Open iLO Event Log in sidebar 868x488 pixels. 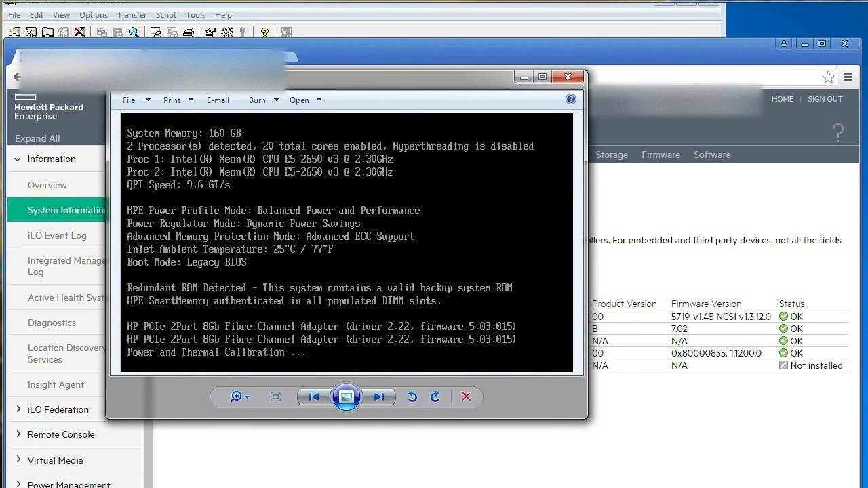(57, 235)
